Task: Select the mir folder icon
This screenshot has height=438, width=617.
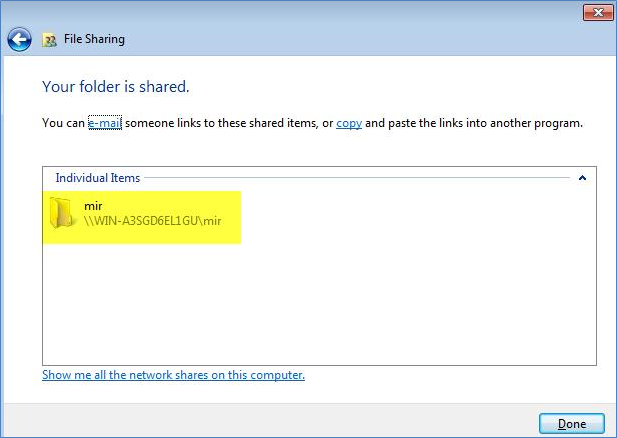Action: coord(61,213)
